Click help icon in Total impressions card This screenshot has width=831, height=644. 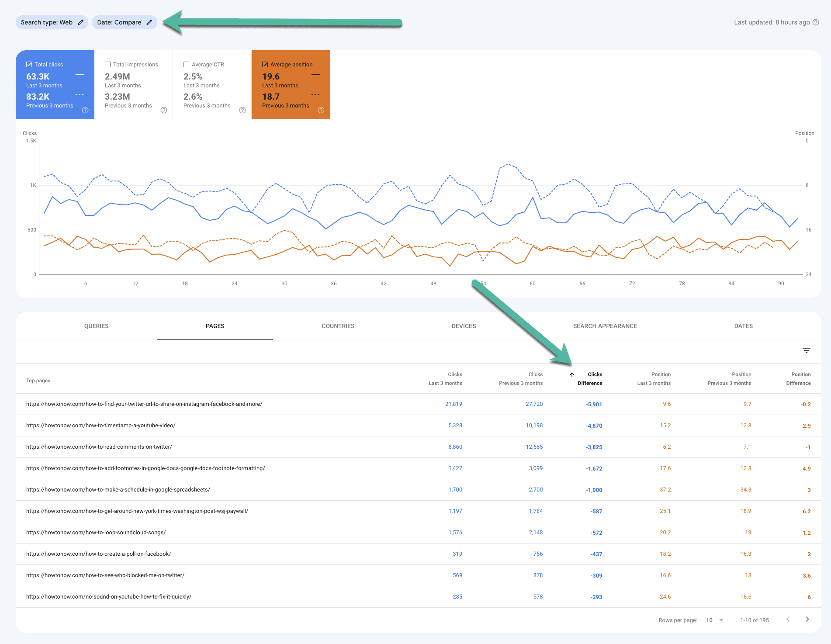click(x=164, y=110)
